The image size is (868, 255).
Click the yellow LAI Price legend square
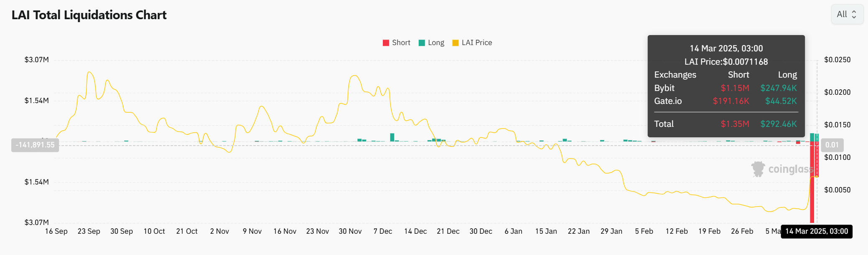tap(456, 43)
